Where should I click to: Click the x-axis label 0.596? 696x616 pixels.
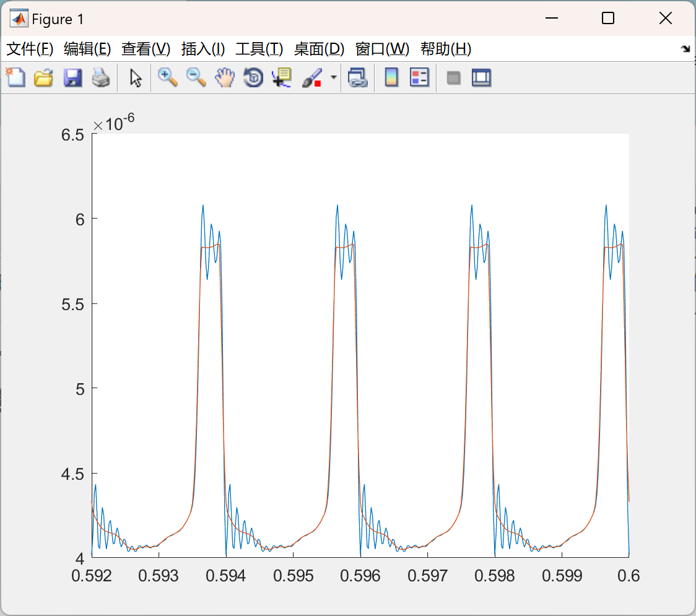(x=360, y=576)
